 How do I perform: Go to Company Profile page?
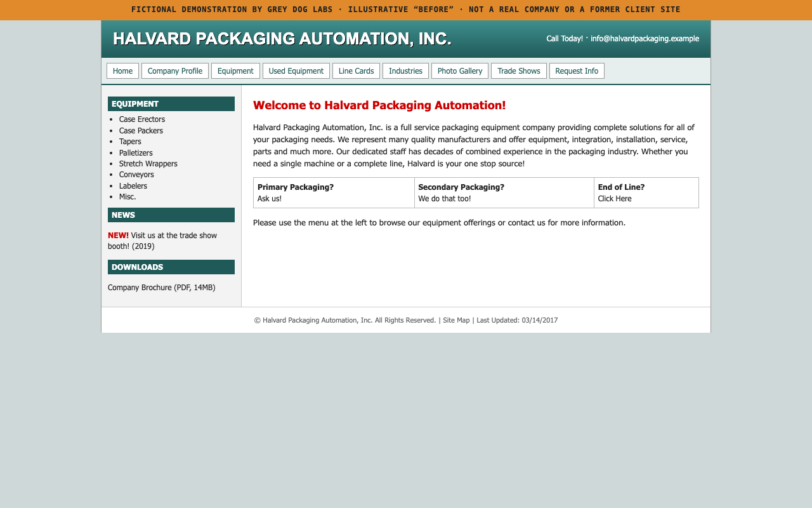click(175, 71)
